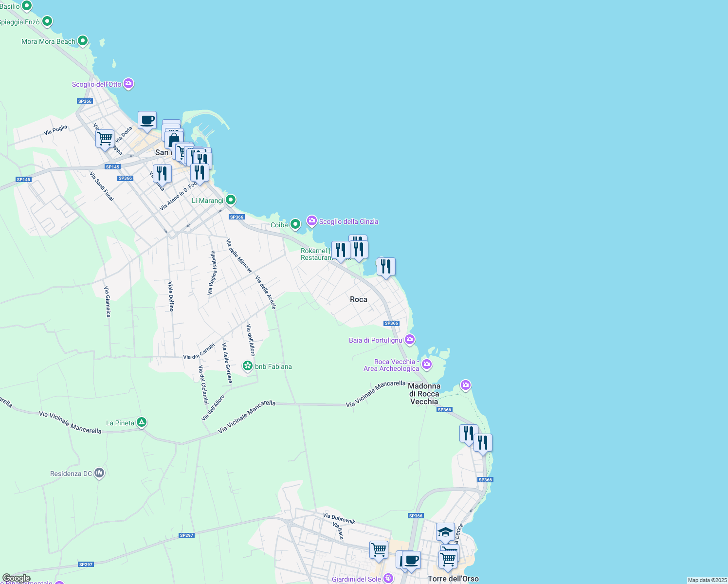This screenshot has width=728, height=584.
Task: Open the Giardini del Sole marker
Action: click(388, 578)
